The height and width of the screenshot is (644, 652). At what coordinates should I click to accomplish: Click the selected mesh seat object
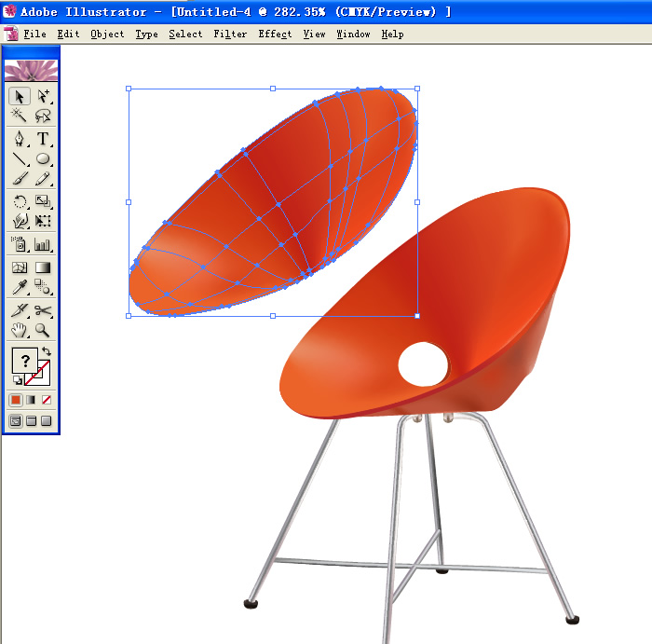[x=272, y=201]
